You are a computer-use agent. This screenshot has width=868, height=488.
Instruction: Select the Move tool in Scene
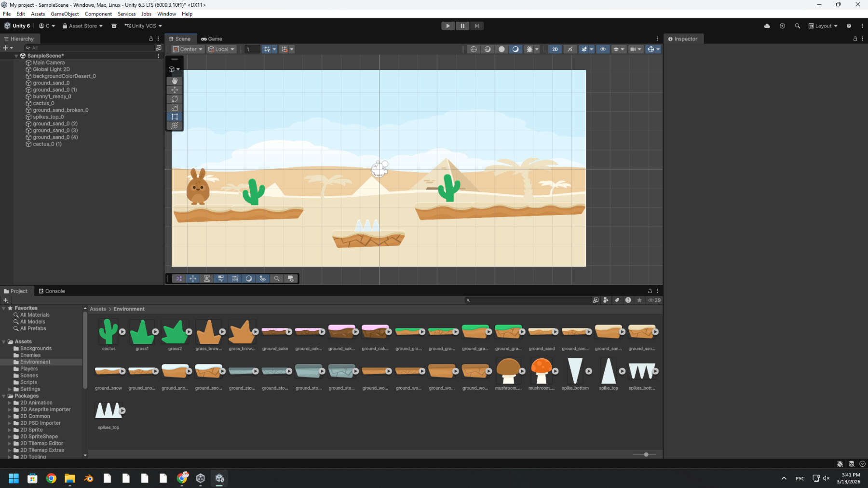coord(175,90)
